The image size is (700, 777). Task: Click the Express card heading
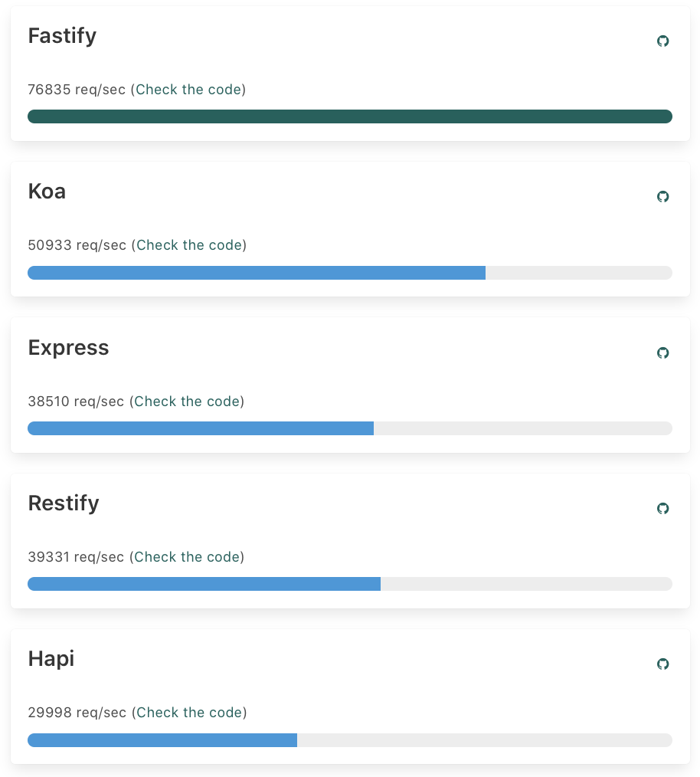68,348
